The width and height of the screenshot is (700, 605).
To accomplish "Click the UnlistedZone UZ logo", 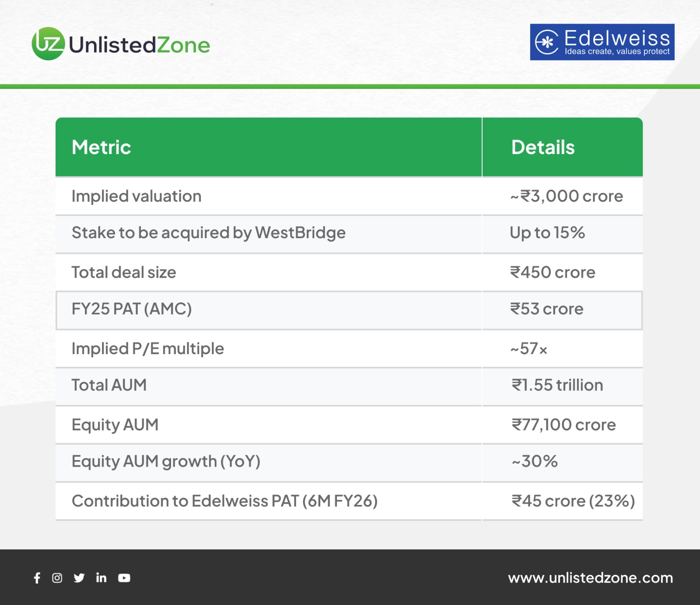I will coord(49,44).
